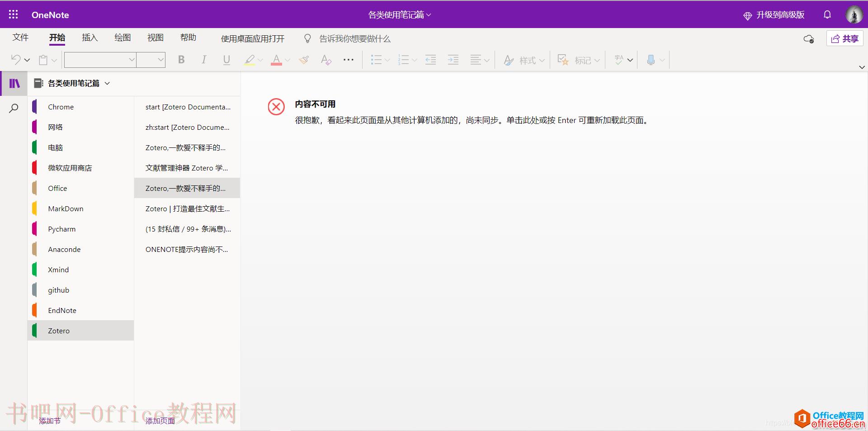Open the 文件 menu tab
The width and height of the screenshot is (868, 431).
20,38
